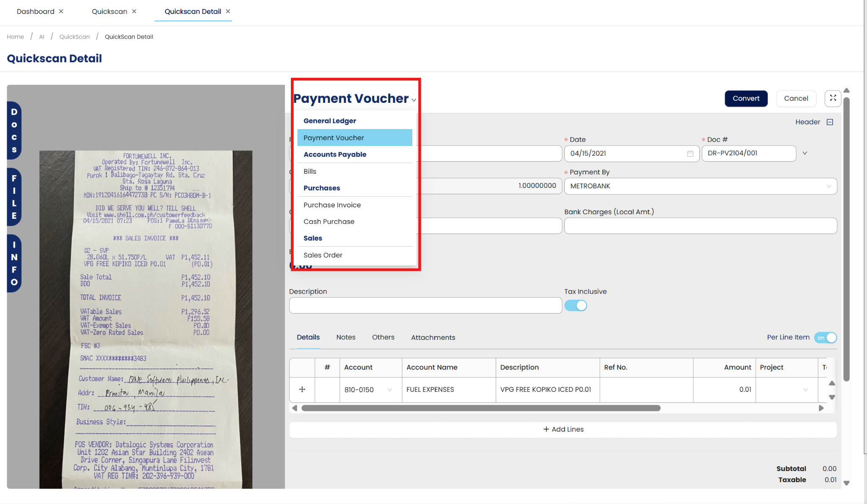Close the Quickscan Detail tab
This screenshot has height=504, width=867.
click(228, 11)
